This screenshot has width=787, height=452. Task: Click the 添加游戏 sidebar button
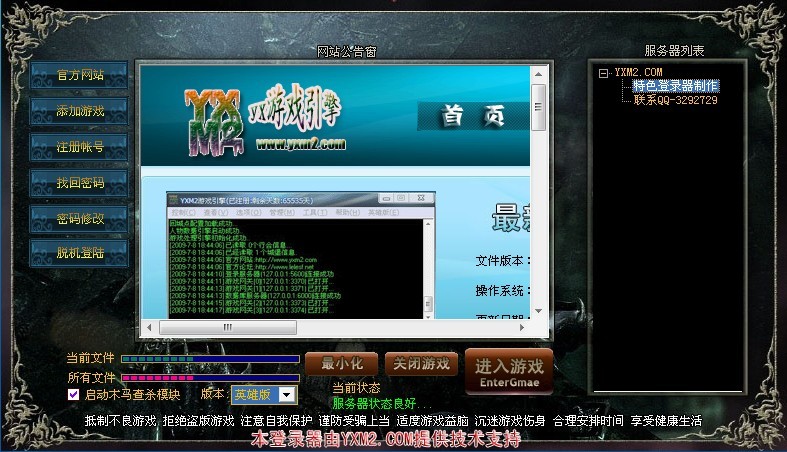coord(80,110)
